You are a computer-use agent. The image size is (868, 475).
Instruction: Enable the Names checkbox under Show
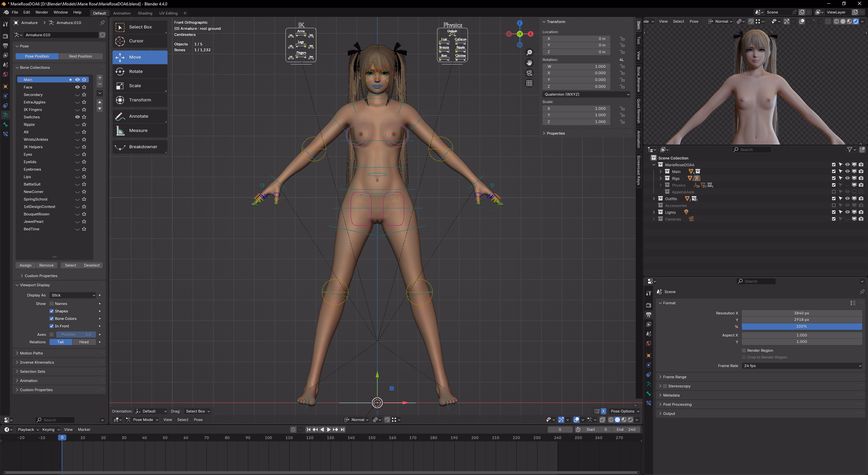52,304
